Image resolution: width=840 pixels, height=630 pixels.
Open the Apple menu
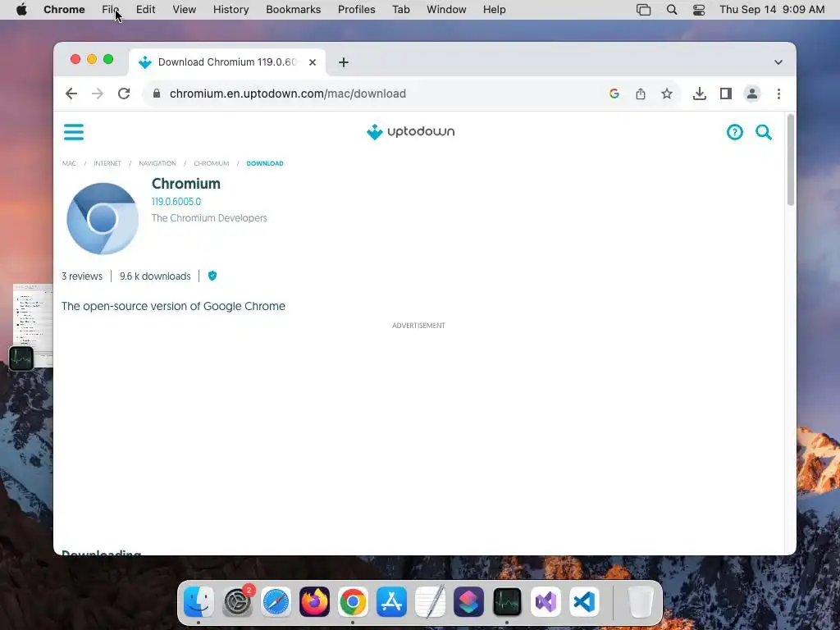pyautogui.click(x=21, y=10)
